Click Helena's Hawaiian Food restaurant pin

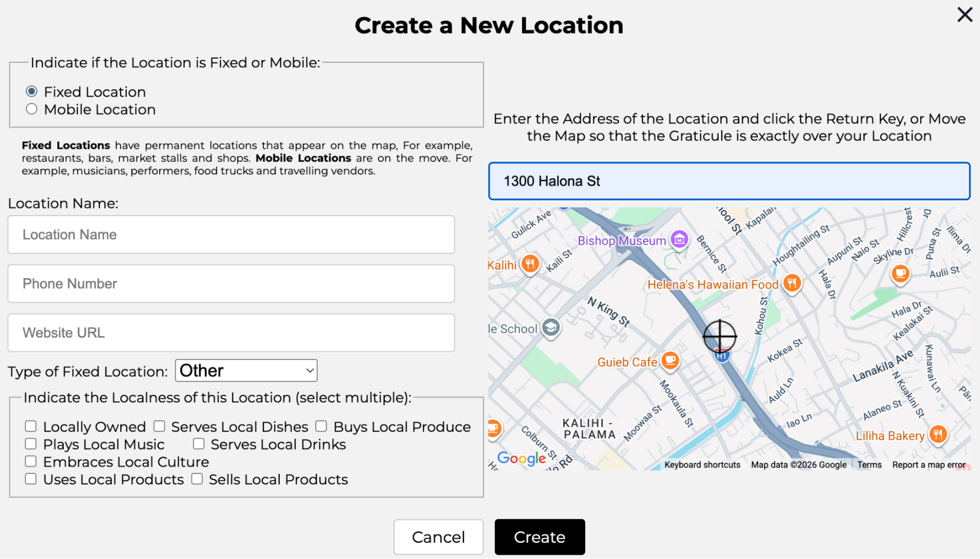pos(792,283)
